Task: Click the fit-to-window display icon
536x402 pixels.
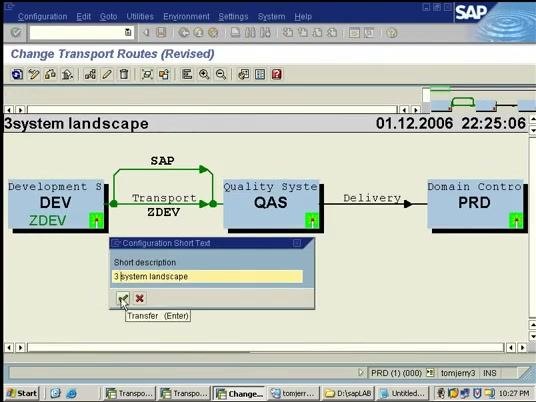Action: (x=147, y=74)
